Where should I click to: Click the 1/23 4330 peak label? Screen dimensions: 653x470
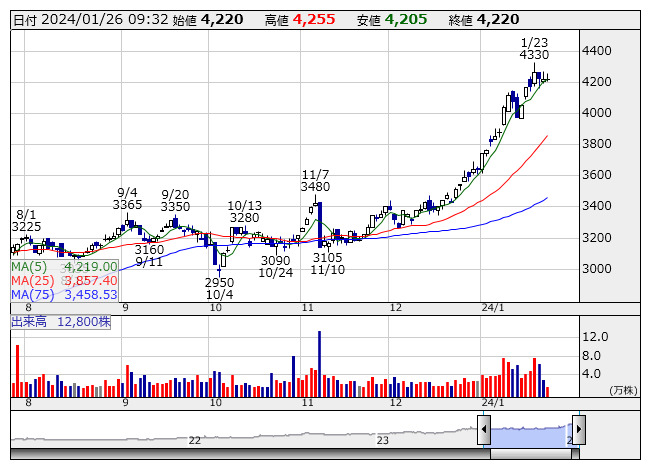pos(535,49)
